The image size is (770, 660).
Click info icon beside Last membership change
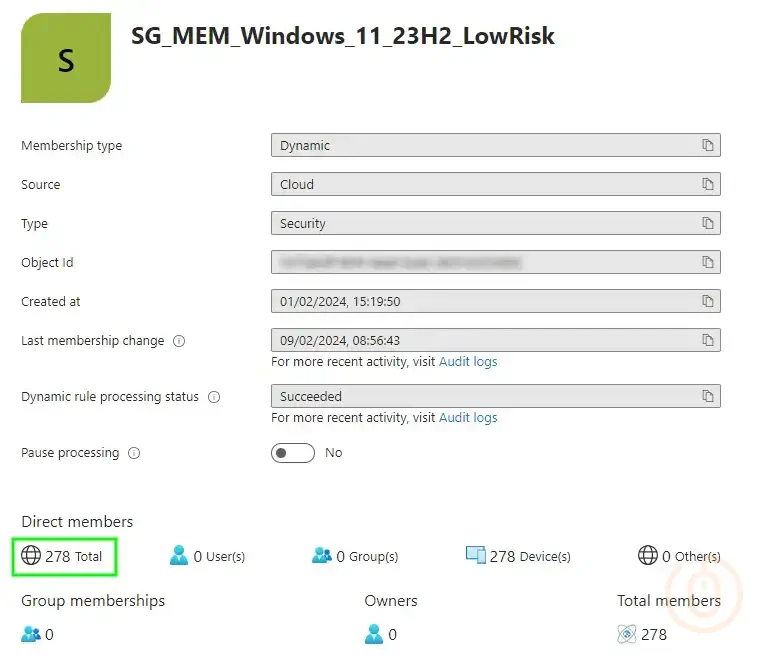coord(179,341)
